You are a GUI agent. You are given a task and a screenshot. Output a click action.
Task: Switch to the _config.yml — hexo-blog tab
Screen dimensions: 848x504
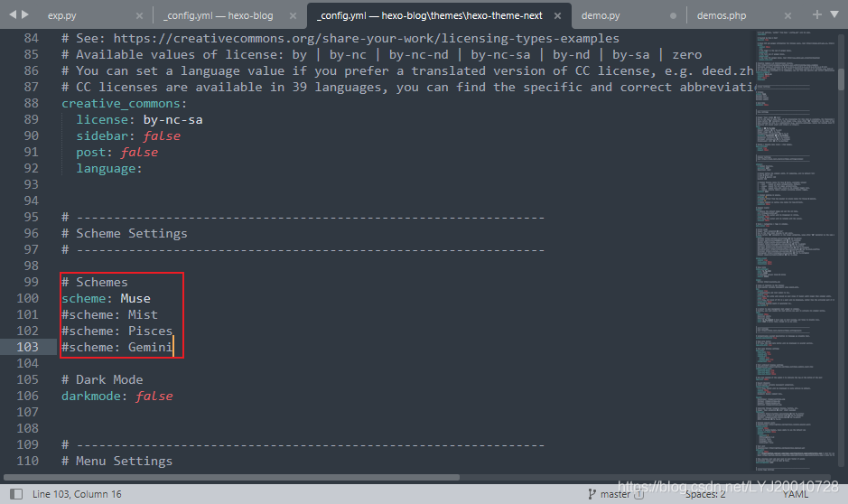click(x=218, y=15)
